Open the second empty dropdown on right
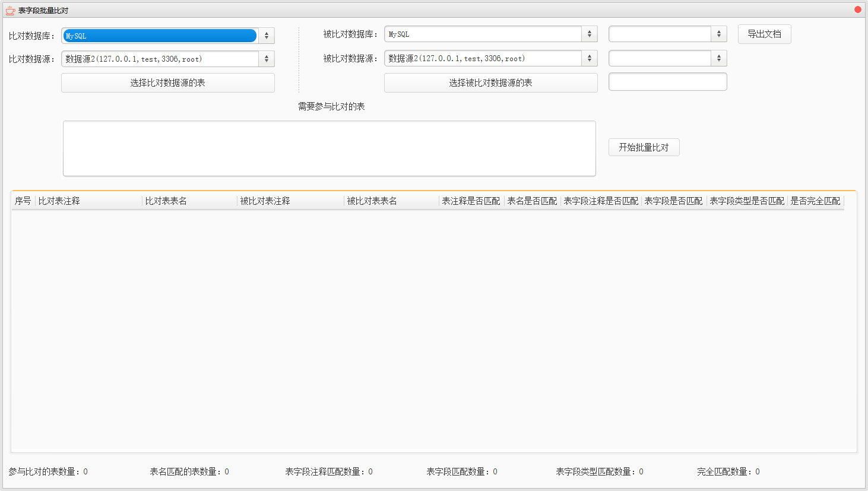Viewport: 868px width, 491px height. click(667, 58)
